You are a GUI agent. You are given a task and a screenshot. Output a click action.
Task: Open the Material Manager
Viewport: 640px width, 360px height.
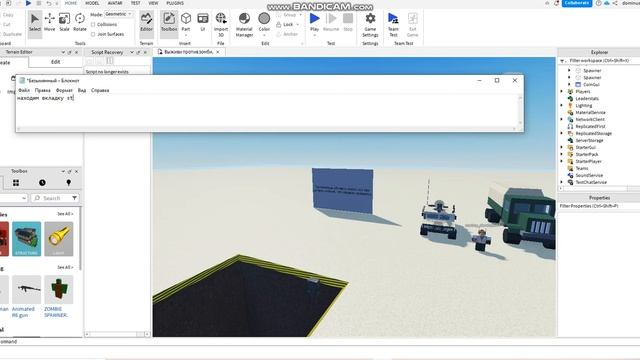coord(244,24)
